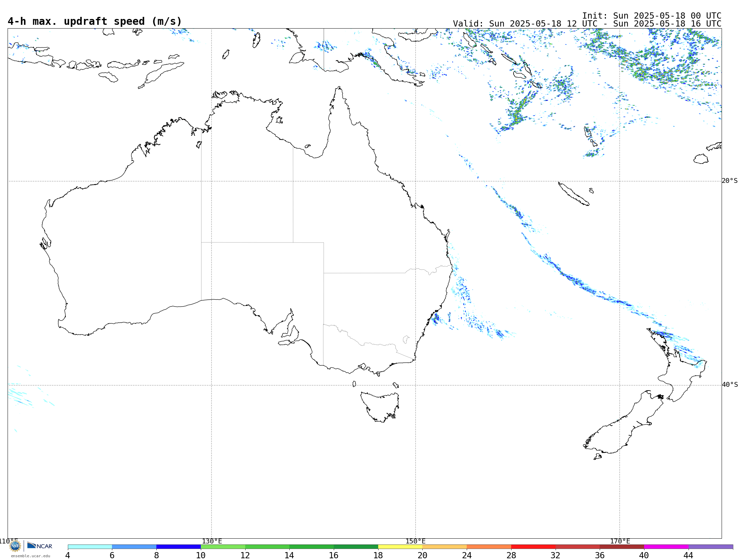The image size is (744, 560).
Task: Pick the light blue 6–8 colorbar segment
Action: click(134, 547)
